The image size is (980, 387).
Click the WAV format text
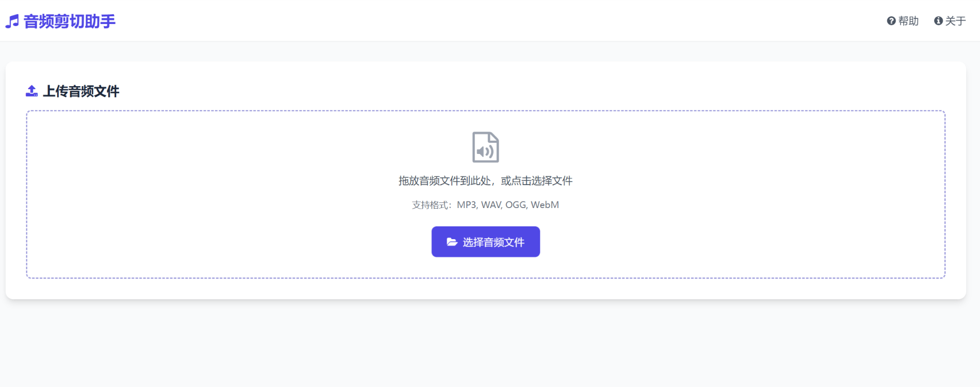point(491,205)
